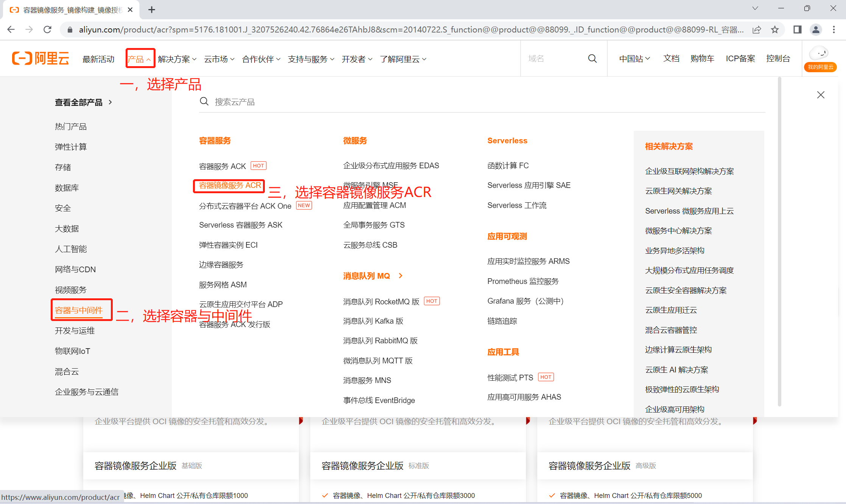846x504 pixels.
Task: Open 函数计算 FC
Action: [x=508, y=166]
